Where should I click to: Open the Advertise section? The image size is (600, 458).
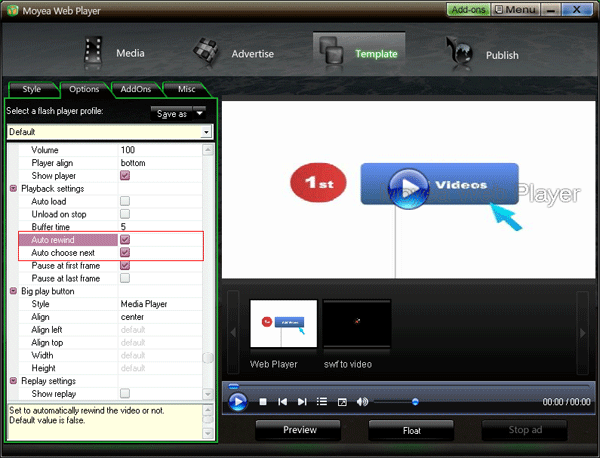(x=233, y=54)
